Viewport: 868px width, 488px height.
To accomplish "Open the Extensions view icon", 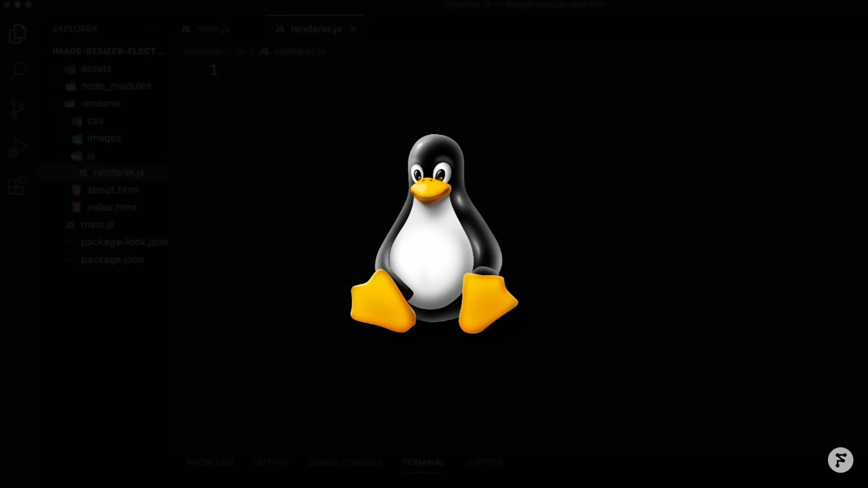I will point(18,186).
